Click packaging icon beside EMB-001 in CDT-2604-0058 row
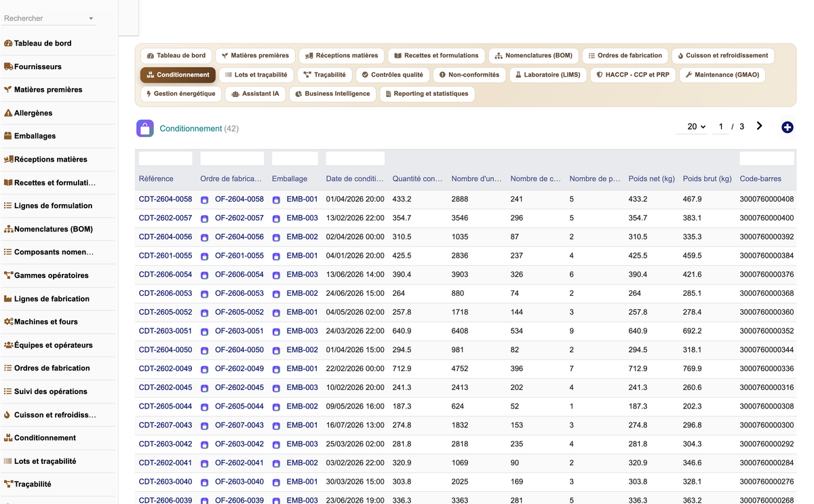This screenshot has height=504, width=814. [276, 200]
